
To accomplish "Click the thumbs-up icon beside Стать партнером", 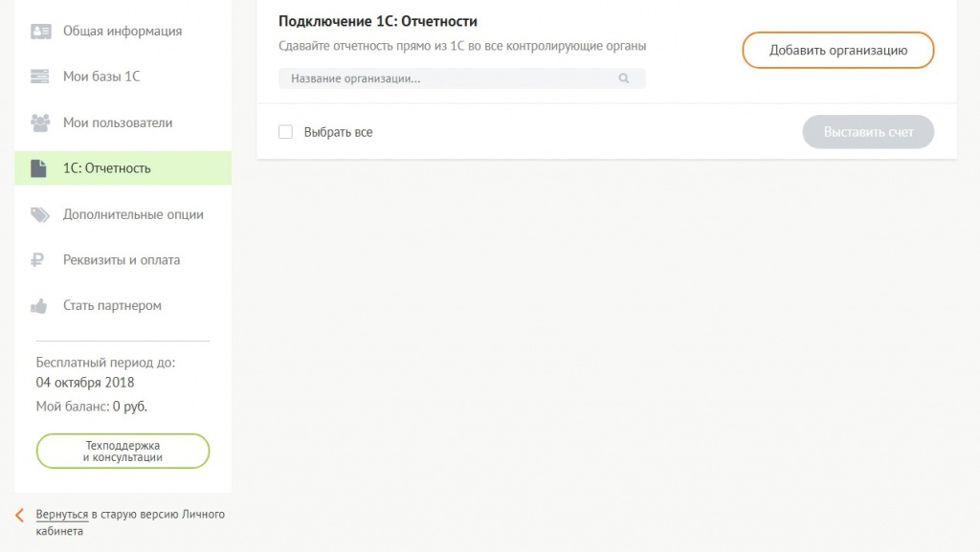I will [x=38, y=306].
